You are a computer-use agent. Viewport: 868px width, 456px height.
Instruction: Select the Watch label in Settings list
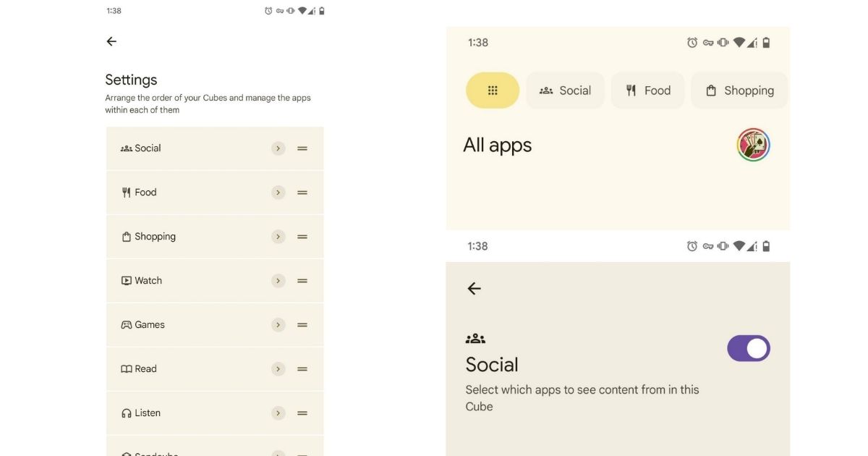[148, 281]
